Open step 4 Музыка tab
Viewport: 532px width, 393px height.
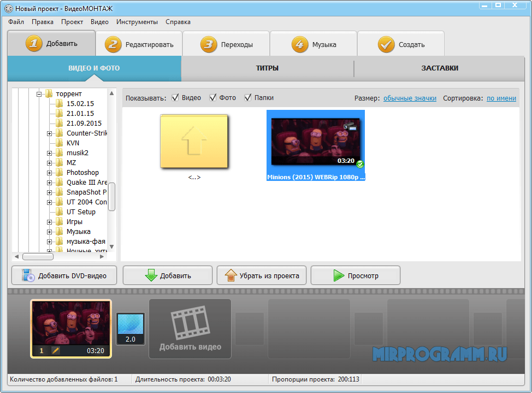click(x=314, y=44)
